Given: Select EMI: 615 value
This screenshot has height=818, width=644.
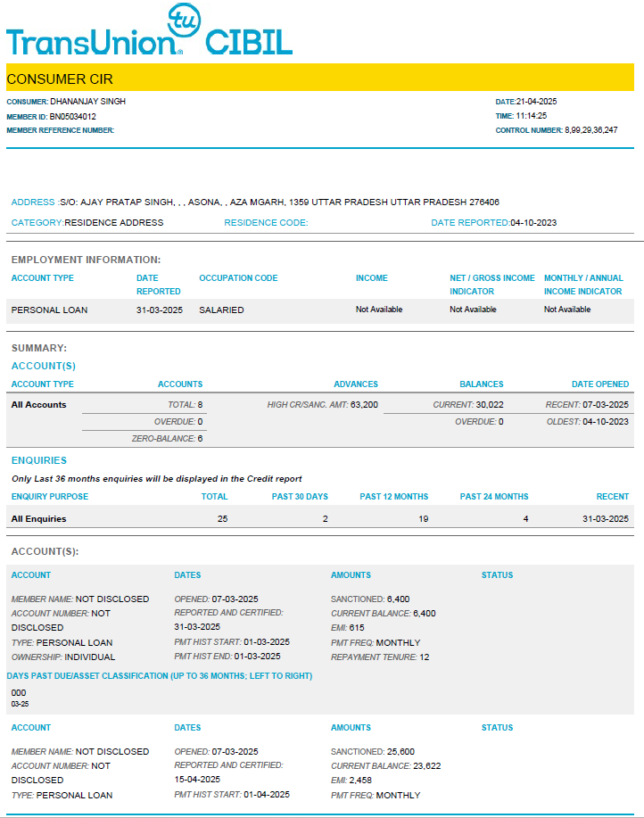Looking at the screenshot, I should [x=347, y=628].
